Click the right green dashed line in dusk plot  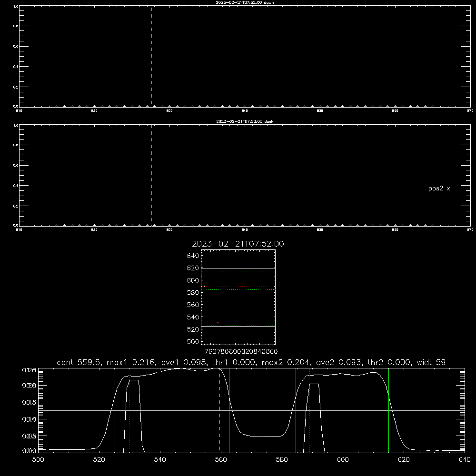pyautogui.click(x=263, y=175)
